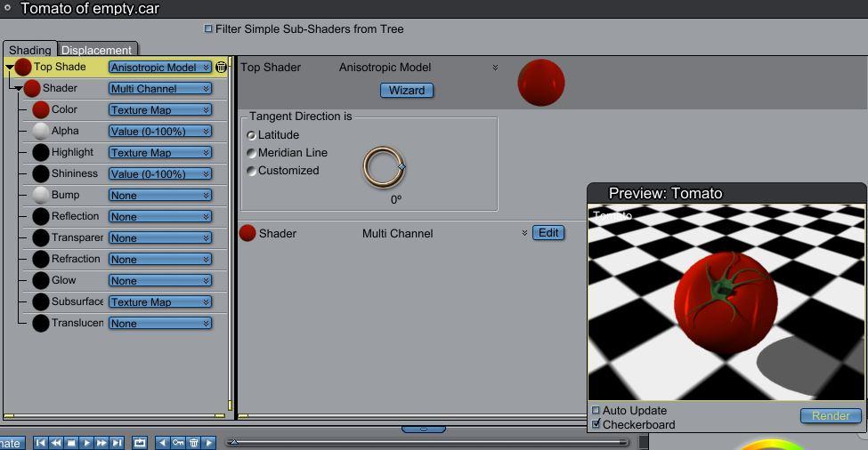Stop animation playback
Image resolution: width=868 pixels, height=450 pixels.
tap(71, 442)
